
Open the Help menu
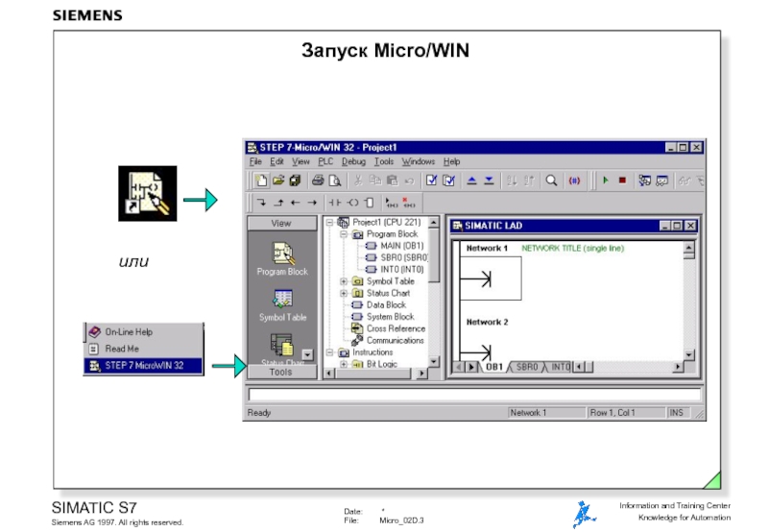pyautogui.click(x=451, y=161)
